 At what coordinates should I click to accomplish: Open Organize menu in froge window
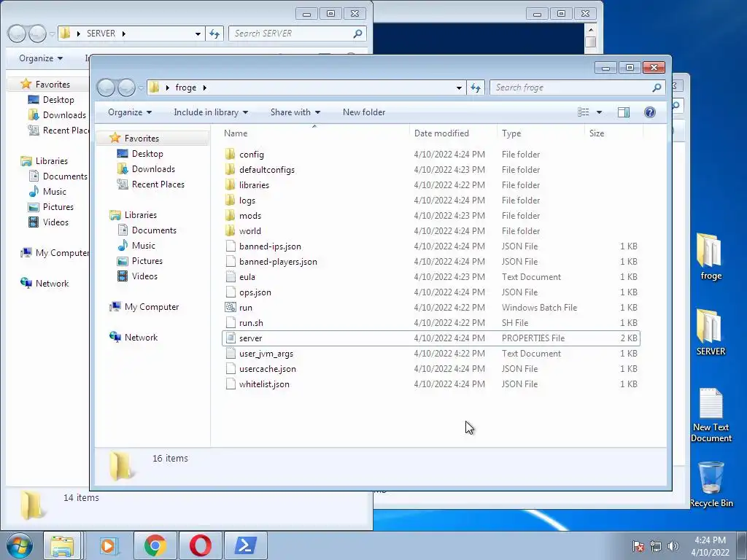point(130,112)
